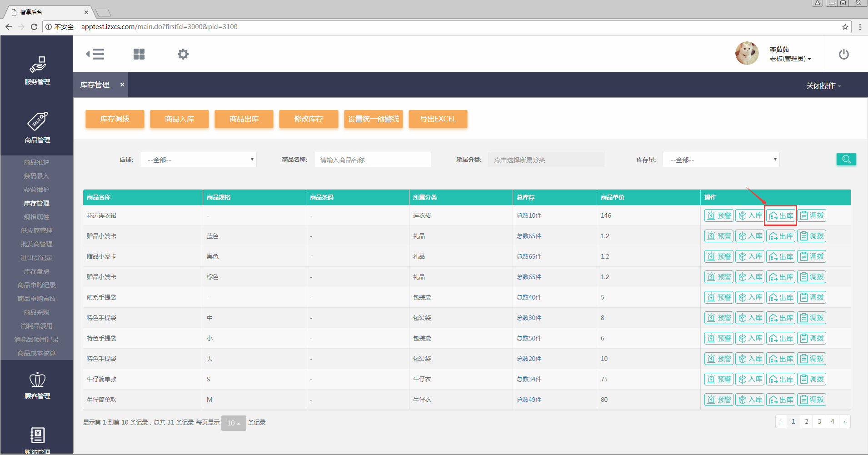The image size is (868, 455).
Task: Click 出库 for 牛仔简单款 M row
Action: tap(781, 400)
